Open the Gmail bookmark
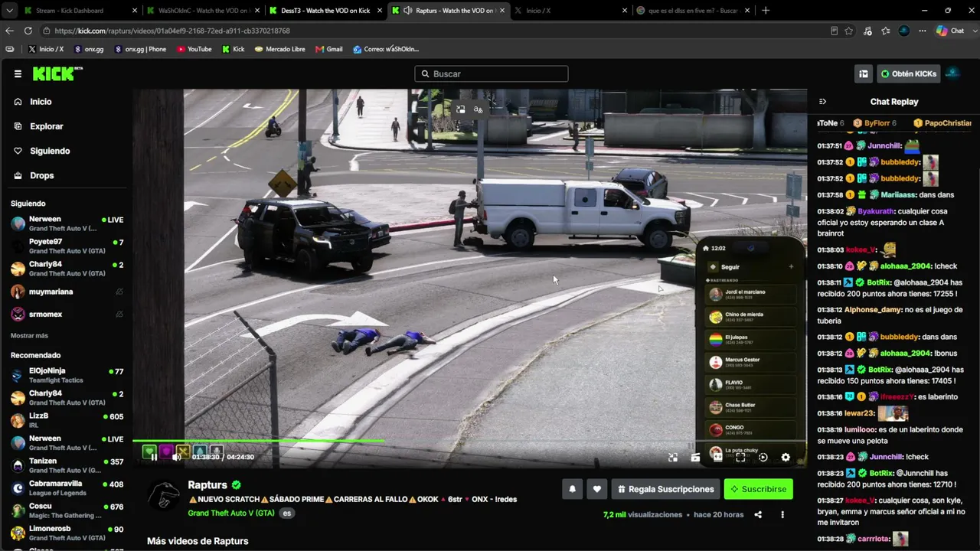Viewport: 980px width, 551px height. click(x=329, y=49)
